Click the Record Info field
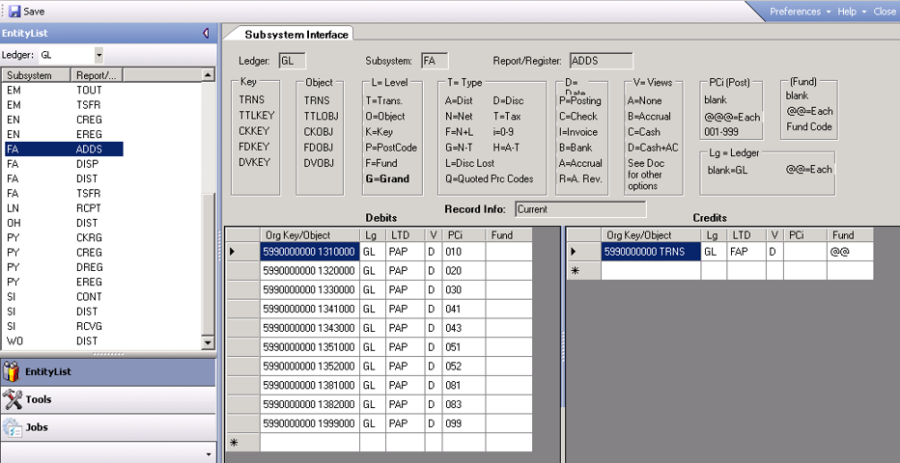 click(580, 209)
